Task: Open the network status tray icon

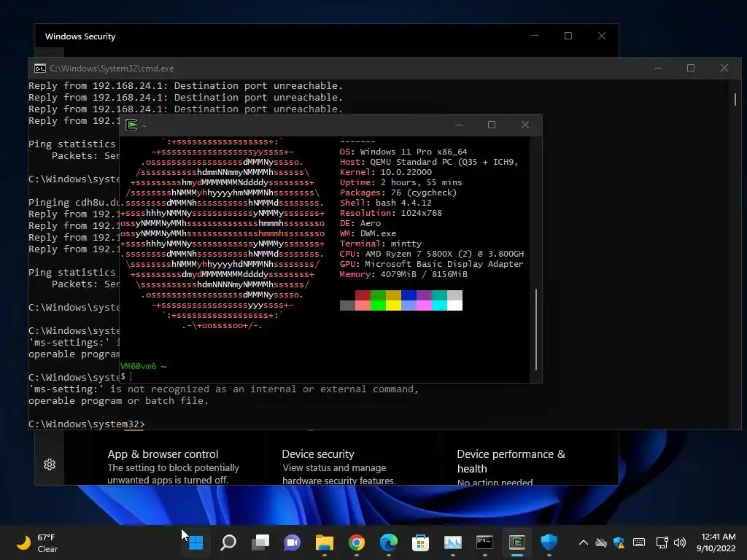Action: pos(662,542)
